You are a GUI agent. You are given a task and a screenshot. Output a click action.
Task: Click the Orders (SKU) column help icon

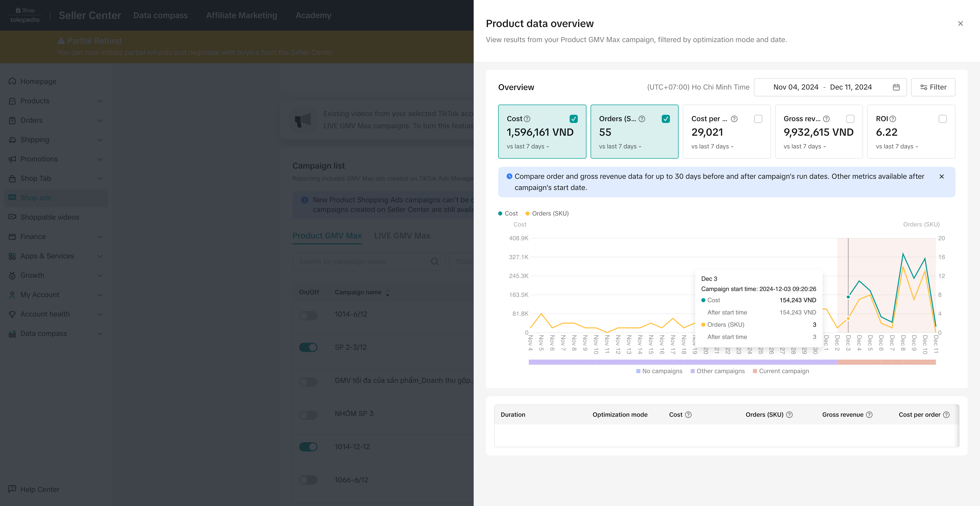click(x=789, y=415)
